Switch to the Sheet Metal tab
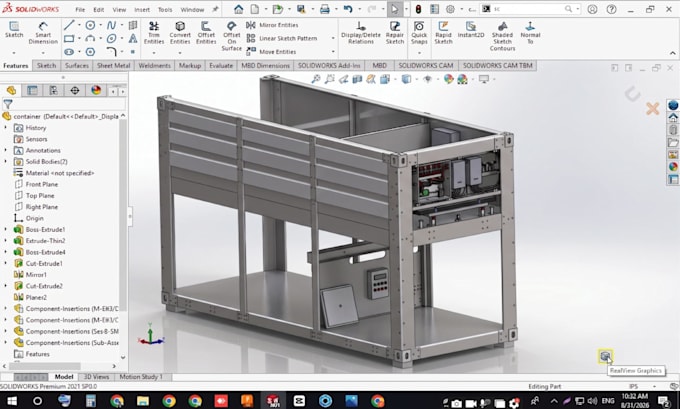Screen dimensions: 680x409 click(113, 65)
